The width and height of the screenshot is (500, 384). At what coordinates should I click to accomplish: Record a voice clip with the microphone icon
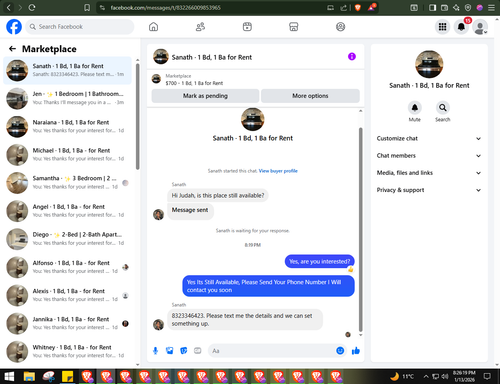click(x=155, y=351)
